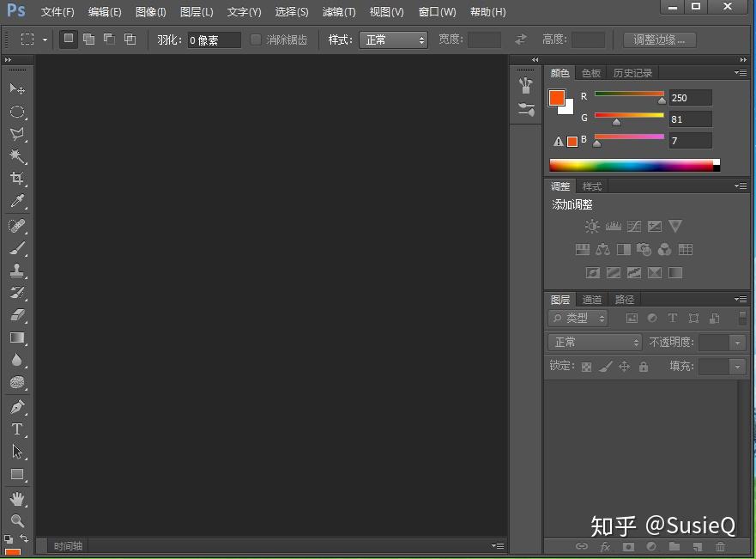Select the Zoom tool
The width and height of the screenshot is (756, 559).
(17, 520)
